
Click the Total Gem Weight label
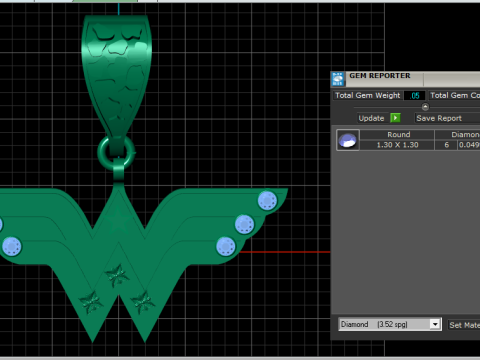(x=367, y=95)
